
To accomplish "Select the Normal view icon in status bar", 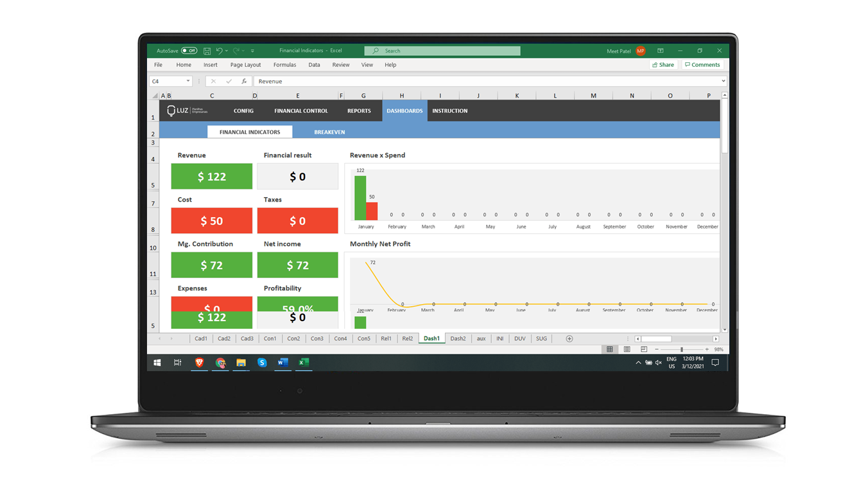I will click(x=611, y=349).
